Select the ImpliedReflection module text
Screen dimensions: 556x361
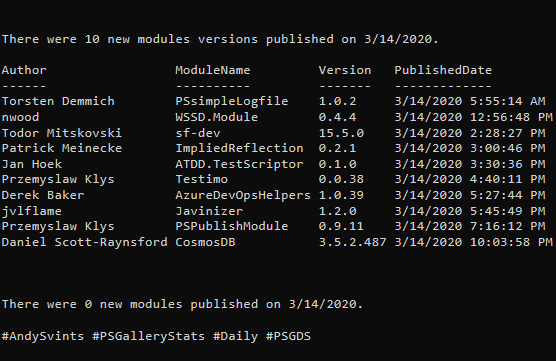[239, 149]
